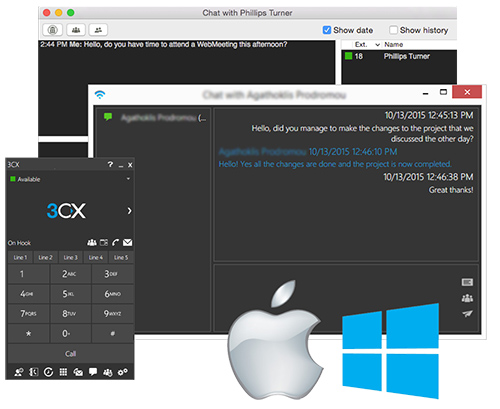The height and width of the screenshot is (409, 500).
Task: Dial the 5 JKL key
Action: [x=70, y=294]
